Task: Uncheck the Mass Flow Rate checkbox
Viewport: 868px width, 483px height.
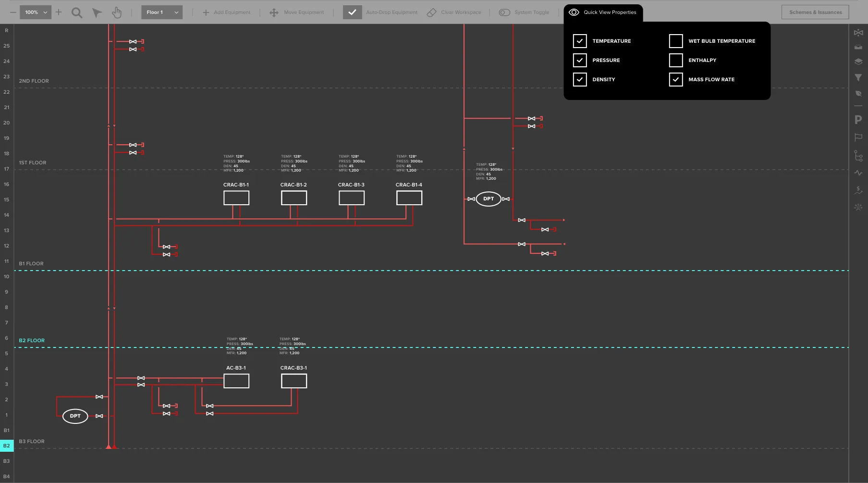Action: pyautogui.click(x=676, y=79)
